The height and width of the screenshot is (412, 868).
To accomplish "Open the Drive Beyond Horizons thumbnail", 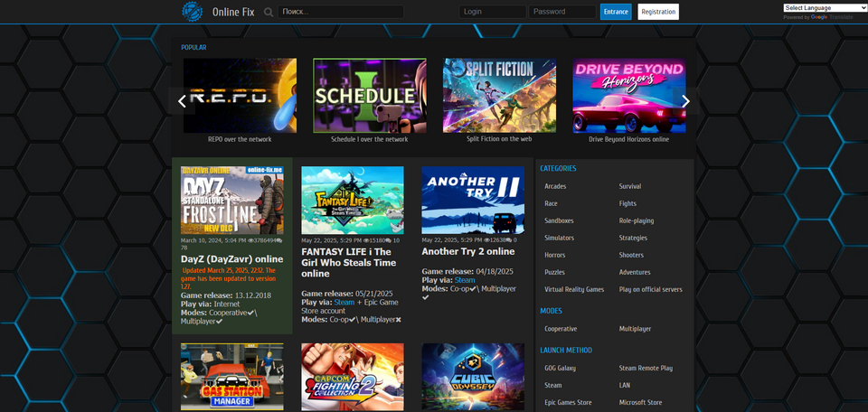I will [x=629, y=96].
